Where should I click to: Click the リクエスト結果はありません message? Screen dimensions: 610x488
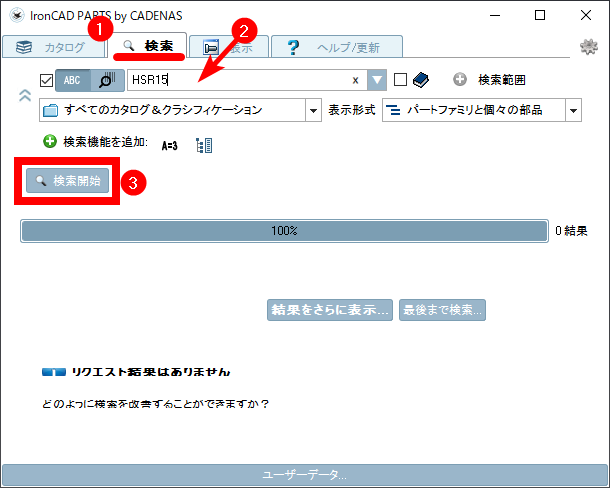[x=151, y=372]
